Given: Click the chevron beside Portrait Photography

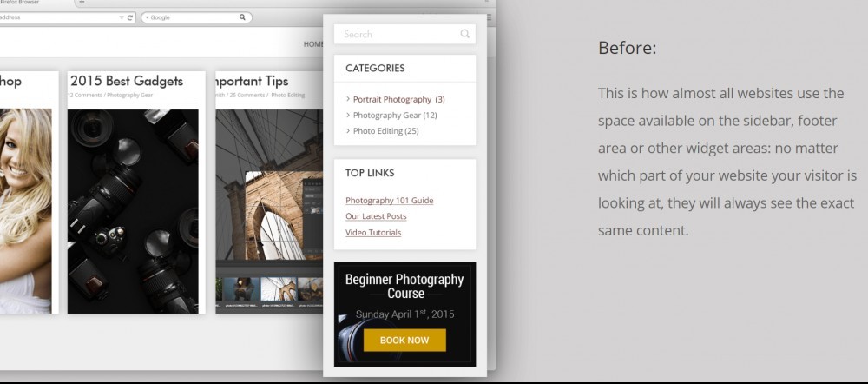Looking at the screenshot, I should tap(348, 99).
